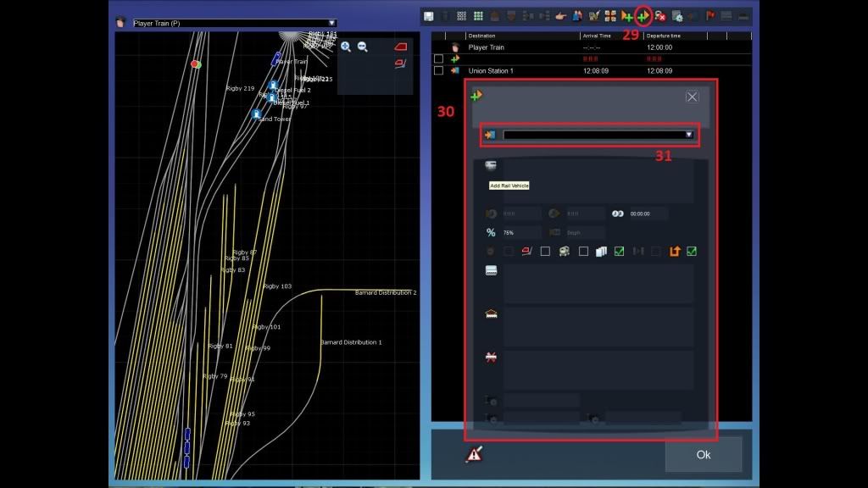The image size is (868, 488).
Task: Click the Add Rail Vehicle icon
Action: tap(491, 165)
